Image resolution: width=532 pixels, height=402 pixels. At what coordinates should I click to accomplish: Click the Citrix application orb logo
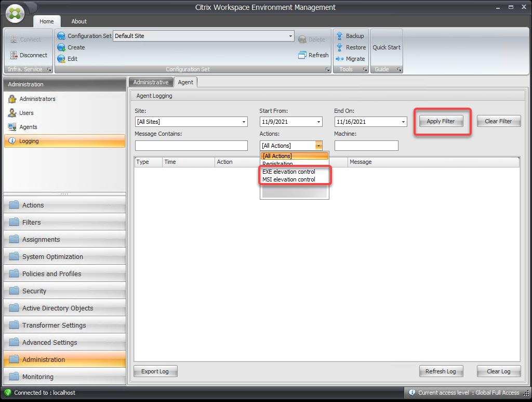coord(15,14)
